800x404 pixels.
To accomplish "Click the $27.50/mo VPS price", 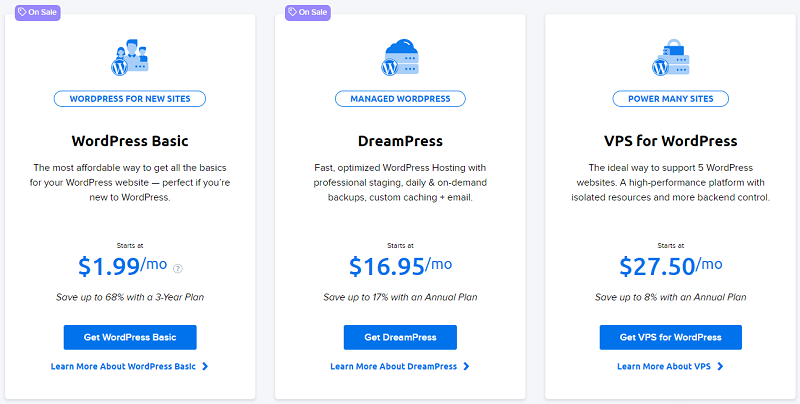I will pos(670,266).
